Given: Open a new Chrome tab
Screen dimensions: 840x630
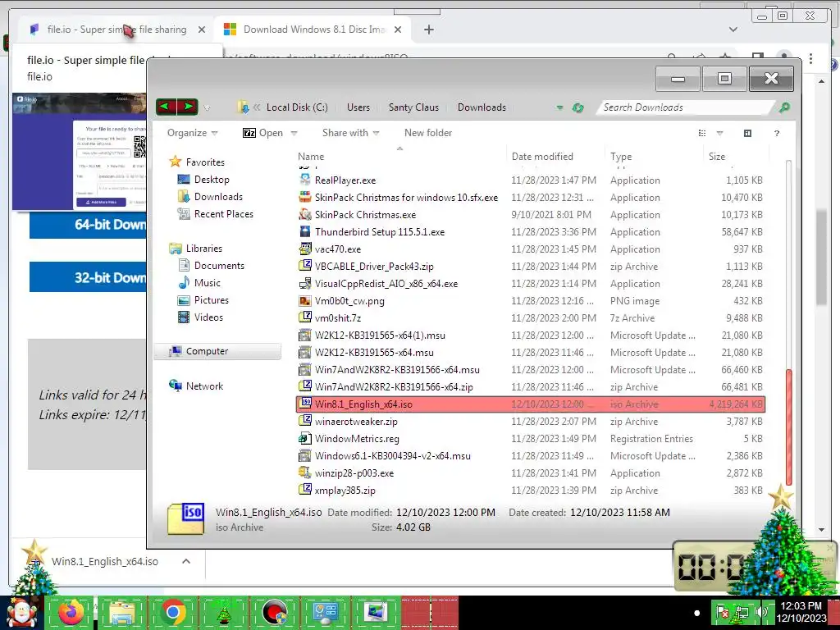Looking at the screenshot, I should pos(428,30).
